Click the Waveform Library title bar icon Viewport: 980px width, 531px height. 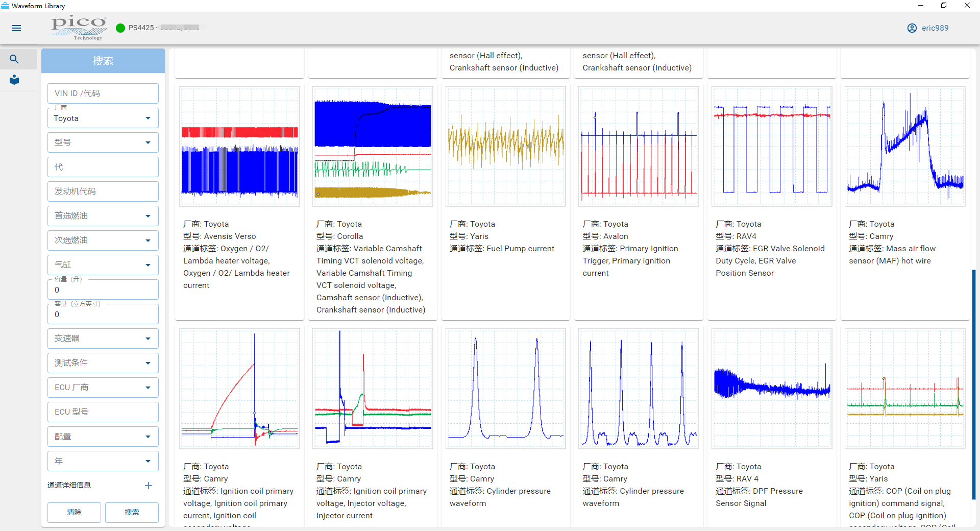(5, 6)
